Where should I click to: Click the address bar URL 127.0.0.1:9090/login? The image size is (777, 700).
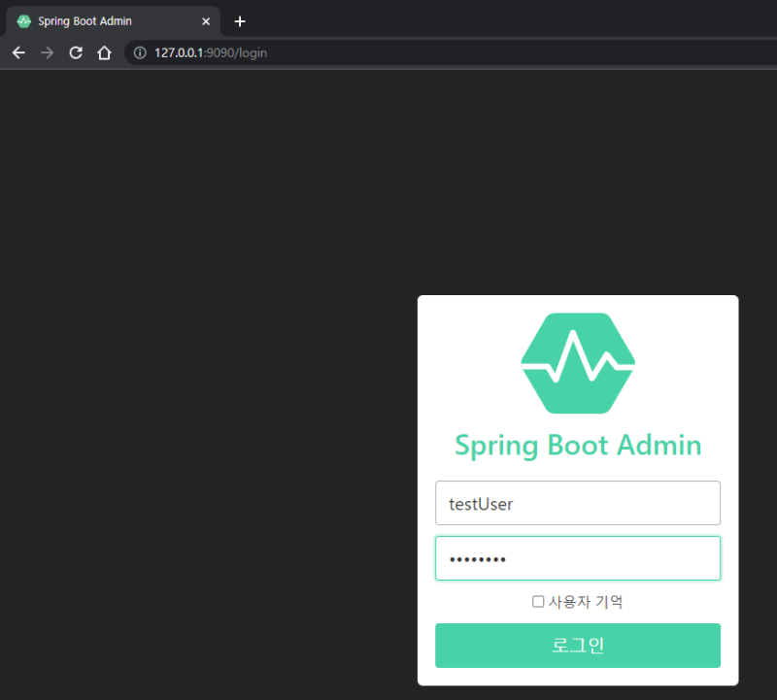(x=211, y=52)
